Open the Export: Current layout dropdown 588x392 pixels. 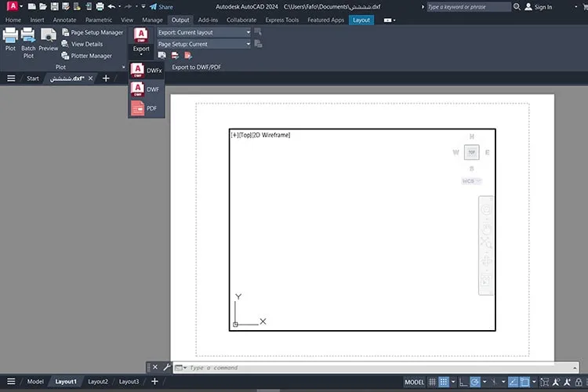204,33
